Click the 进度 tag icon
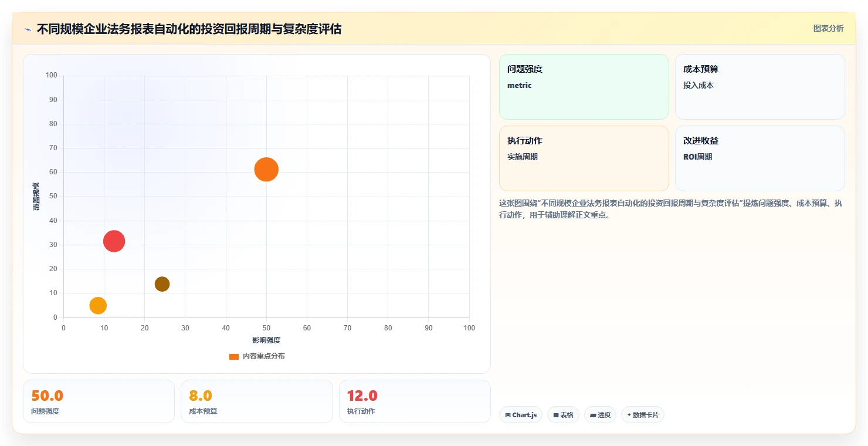The width and height of the screenshot is (868, 446). [x=593, y=415]
